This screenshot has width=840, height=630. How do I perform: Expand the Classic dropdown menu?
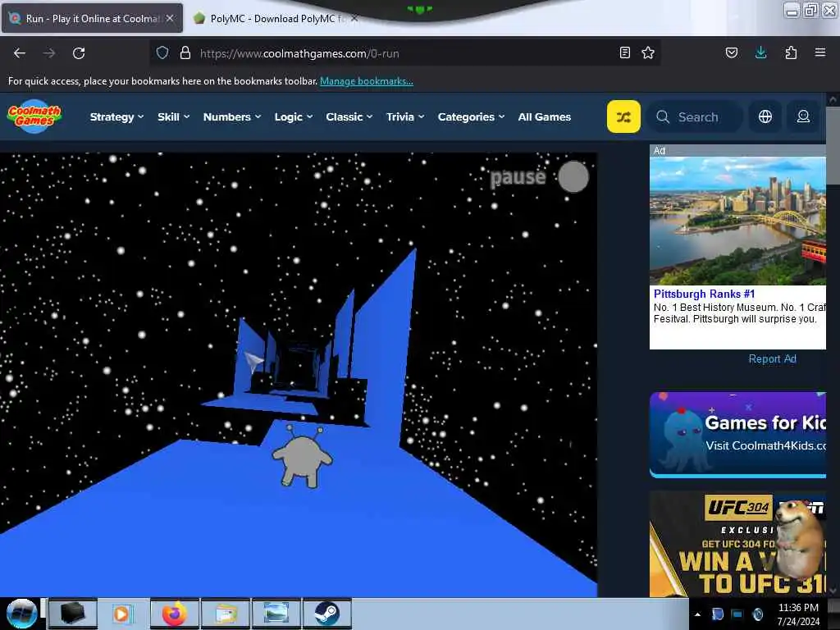click(349, 116)
